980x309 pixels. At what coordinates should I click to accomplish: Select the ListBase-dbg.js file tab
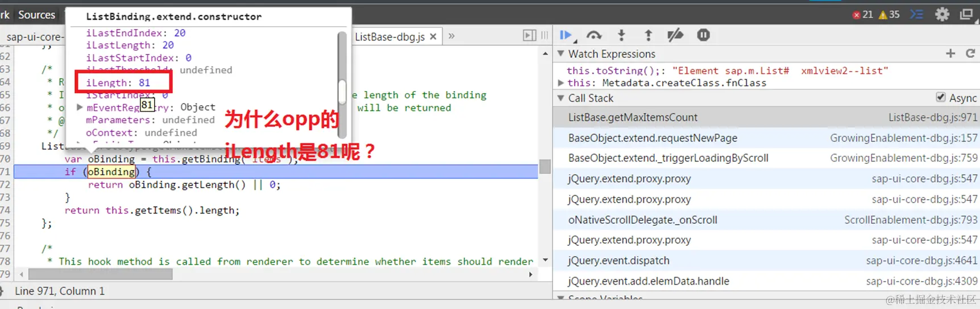tap(390, 37)
